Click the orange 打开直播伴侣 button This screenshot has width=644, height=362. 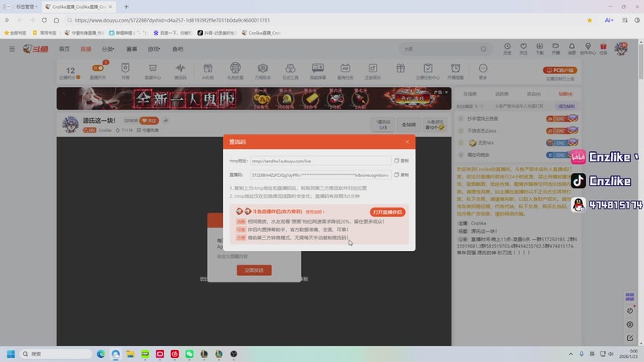387,212
